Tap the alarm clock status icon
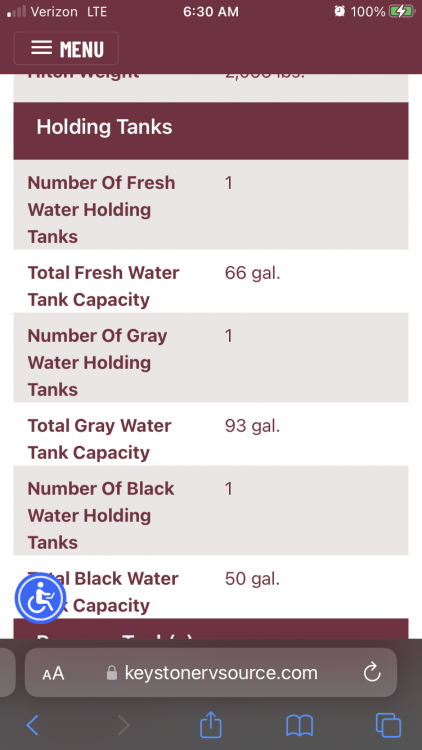422x750 pixels. point(340,11)
